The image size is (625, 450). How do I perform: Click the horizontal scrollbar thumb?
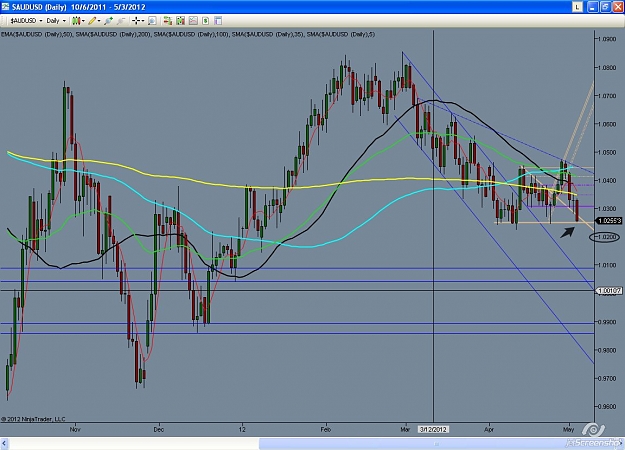pyautogui.click(x=438, y=443)
